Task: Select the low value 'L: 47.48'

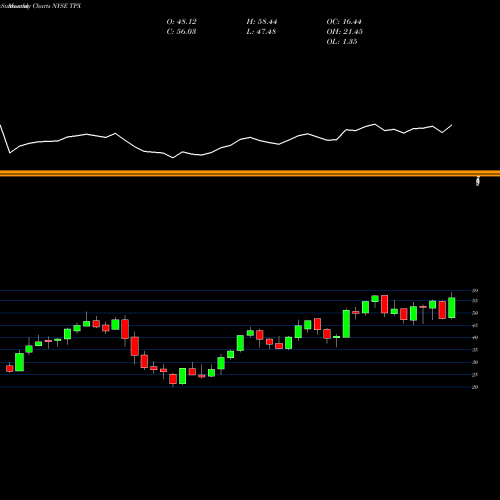Action: (x=261, y=32)
